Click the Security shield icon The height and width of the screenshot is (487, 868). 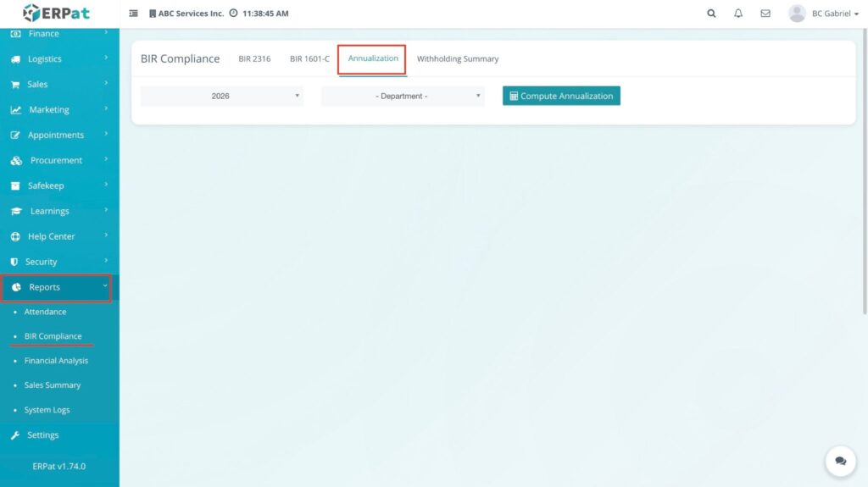pos(14,262)
